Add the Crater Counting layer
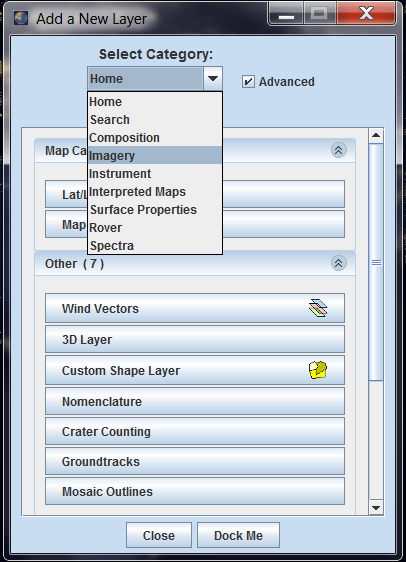This screenshot has width=406, height=562. pos(195,431)
